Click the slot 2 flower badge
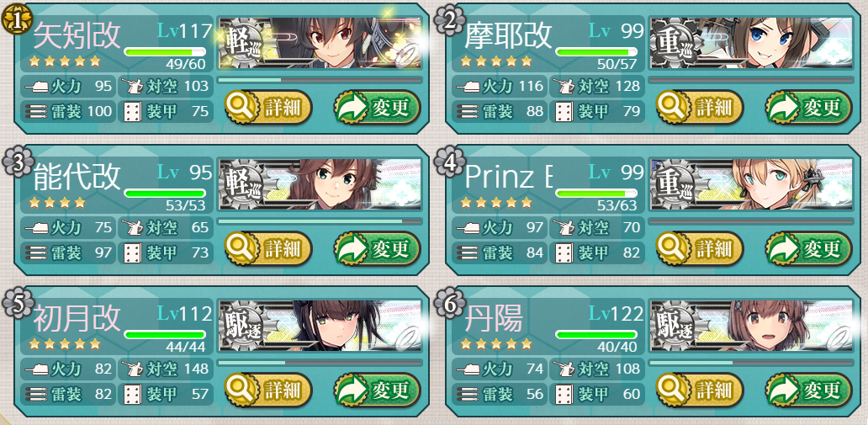This screenshot has width=868, height=425. [x=447, y=21]
